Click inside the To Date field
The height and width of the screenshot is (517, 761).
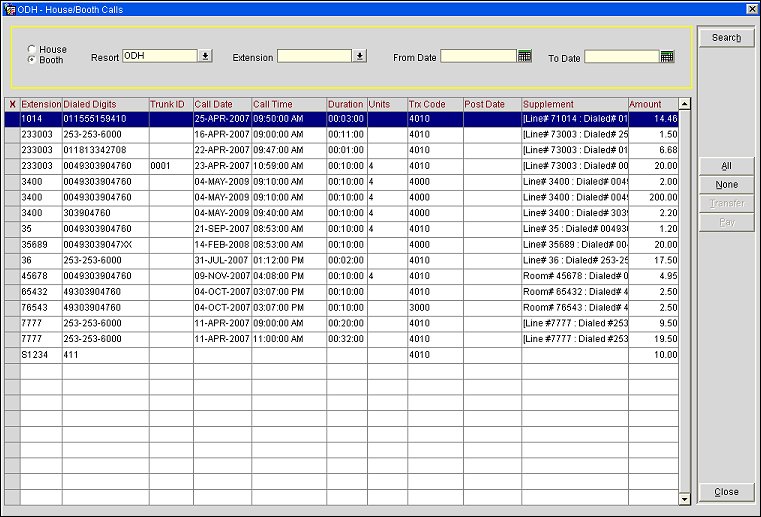(621, 57)
